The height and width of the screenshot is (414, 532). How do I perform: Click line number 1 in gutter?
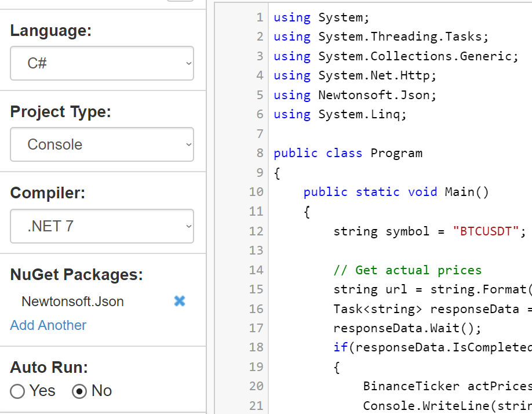pyautogui.click(x=260, y=17)
